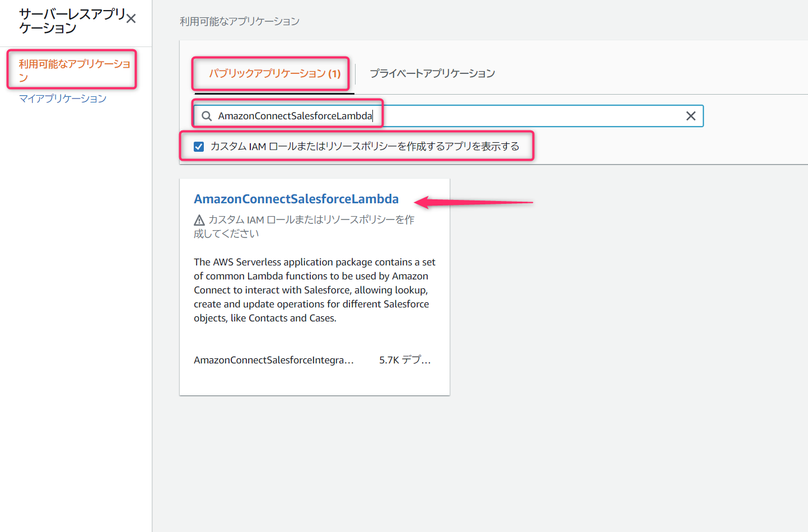
Task: Select 利用可能なアプリケーション in the sidebar
Action: (74, 71)
